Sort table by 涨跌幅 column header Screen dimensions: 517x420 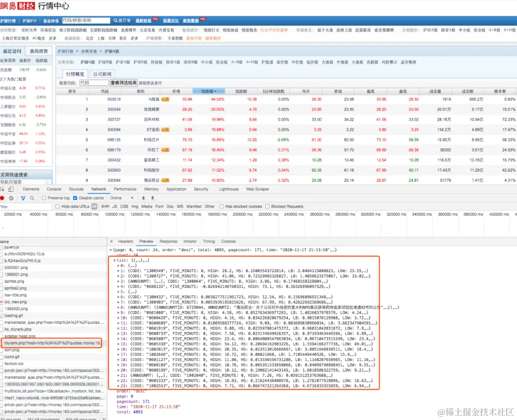point(209,91)
